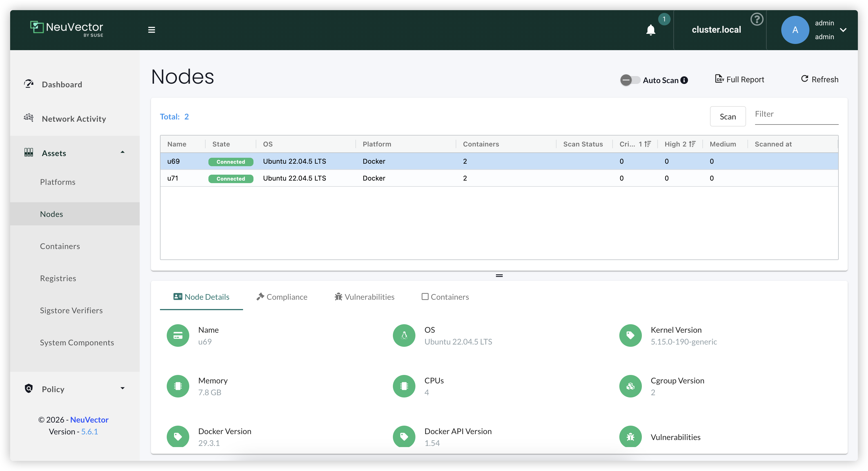Switch to the Containers detail tab
The height and width of the screenshot is (471, 868).
(x=445, y=297)
